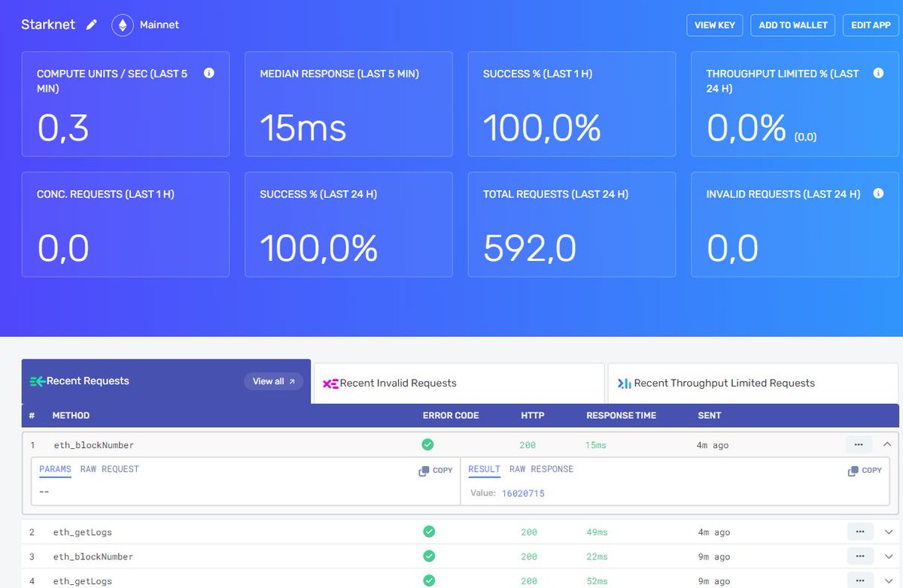Click success checkmark on first eth_getLogs row
The image size is (903, 588).
429,531
